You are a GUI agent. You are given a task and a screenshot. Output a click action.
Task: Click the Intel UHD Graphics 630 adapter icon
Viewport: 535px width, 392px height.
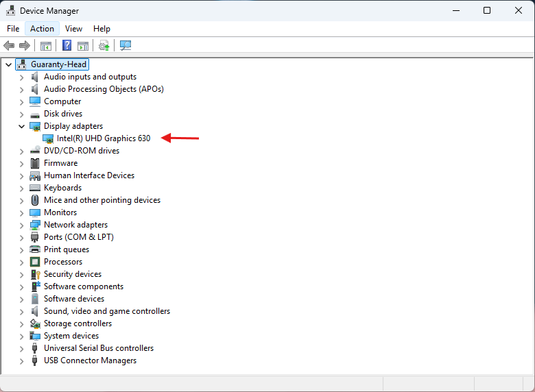click(48, 138)
